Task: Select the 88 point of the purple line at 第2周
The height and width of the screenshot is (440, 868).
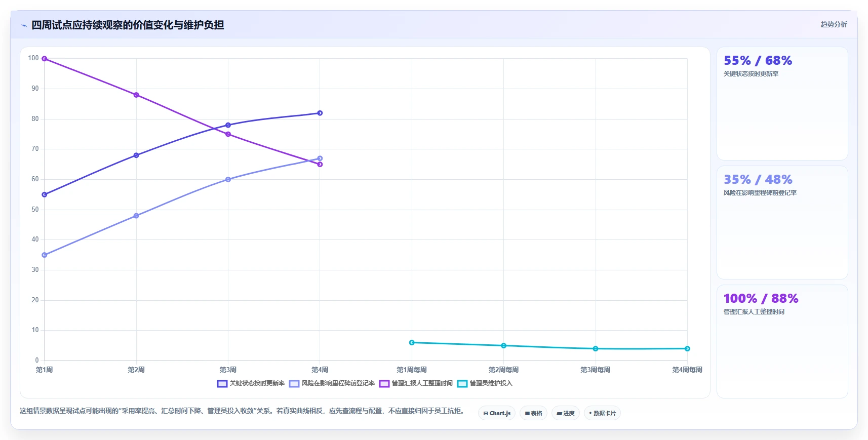Action: [x=136, y=95]
